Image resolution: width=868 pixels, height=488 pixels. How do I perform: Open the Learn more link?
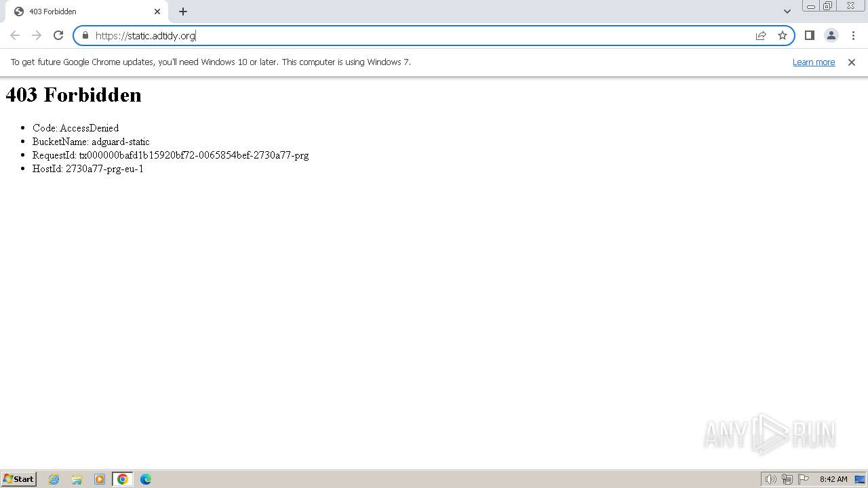(814, 62)
